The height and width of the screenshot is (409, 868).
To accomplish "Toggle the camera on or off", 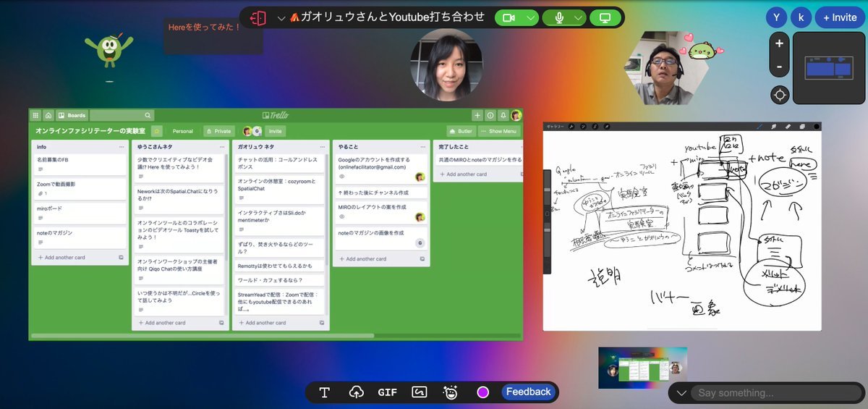I will pos(509,17).
